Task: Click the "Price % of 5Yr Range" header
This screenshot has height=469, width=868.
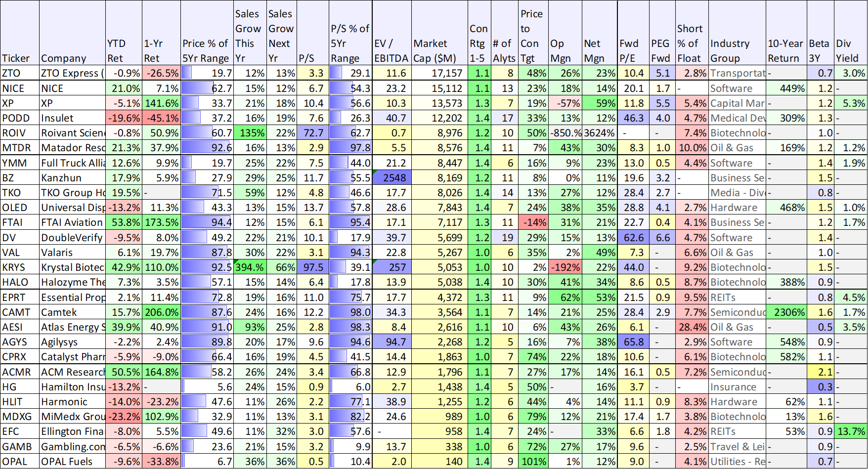Action: (x=207, y=33)
